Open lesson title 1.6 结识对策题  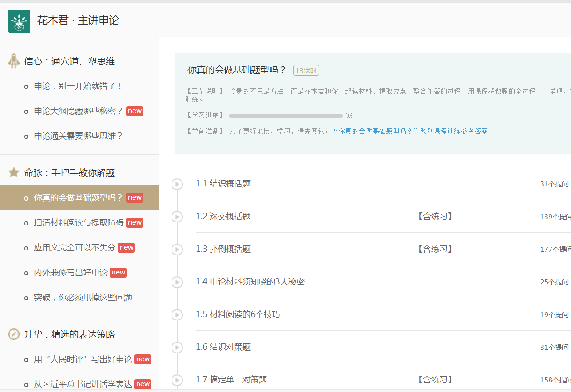[223, 347]
